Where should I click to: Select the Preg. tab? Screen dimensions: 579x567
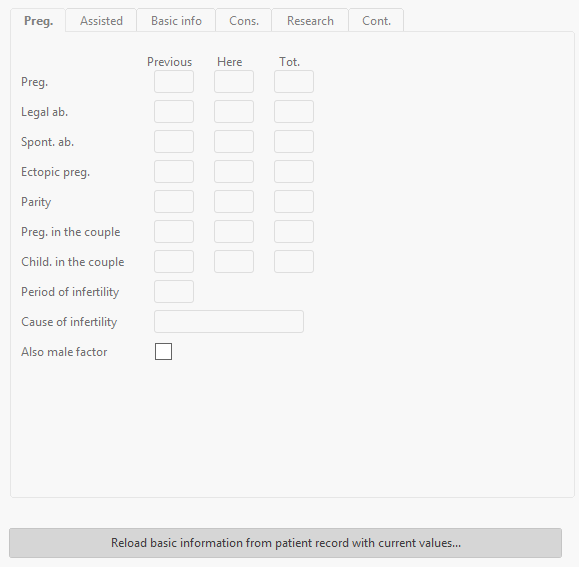pos(38,21)
